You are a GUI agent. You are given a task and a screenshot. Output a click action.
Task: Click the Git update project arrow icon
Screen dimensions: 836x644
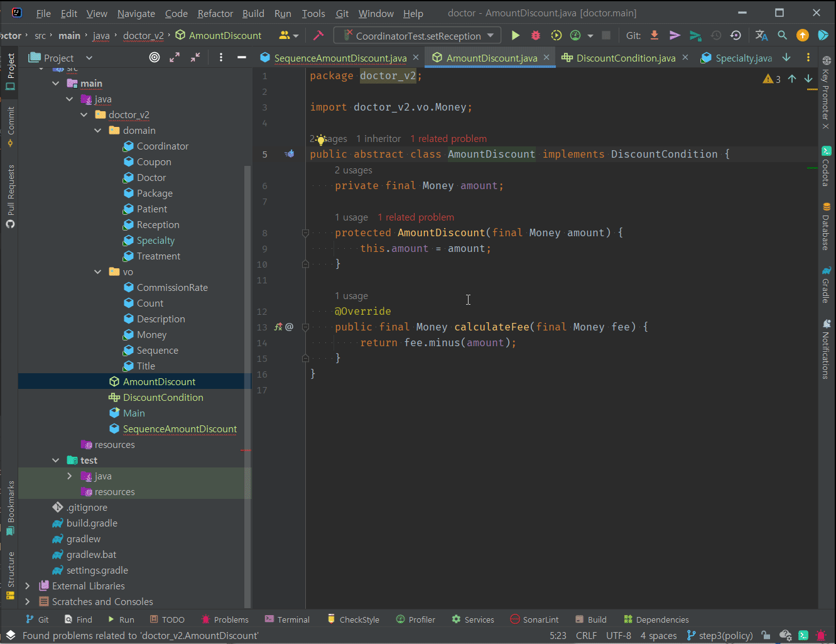tap(654, 36)
